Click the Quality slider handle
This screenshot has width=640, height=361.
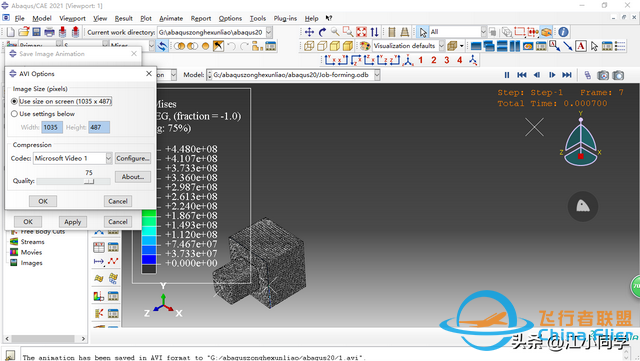click(x=89, y=181)
